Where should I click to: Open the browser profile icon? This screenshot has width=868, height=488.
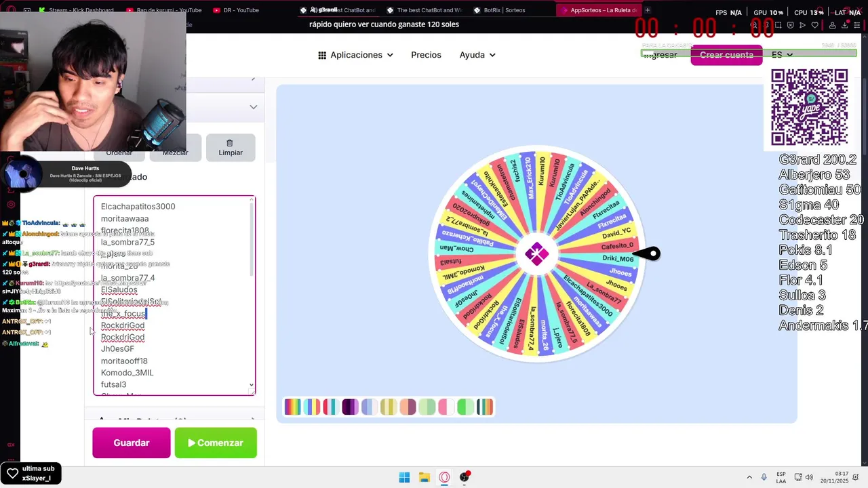coord(832,25)
